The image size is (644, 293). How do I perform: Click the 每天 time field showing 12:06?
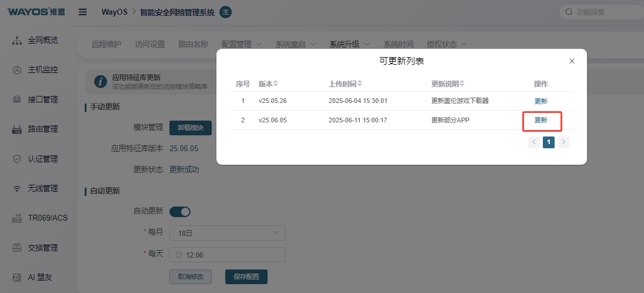228,255
